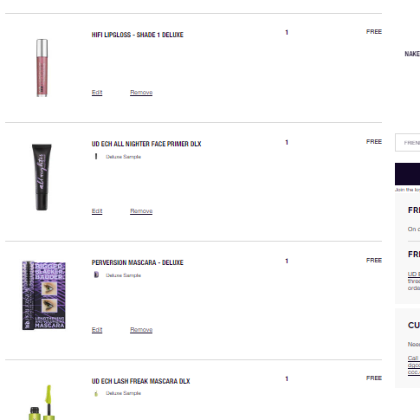Click the Lash Freak Deluxe Sample swatch icon

tap(96, 393)
